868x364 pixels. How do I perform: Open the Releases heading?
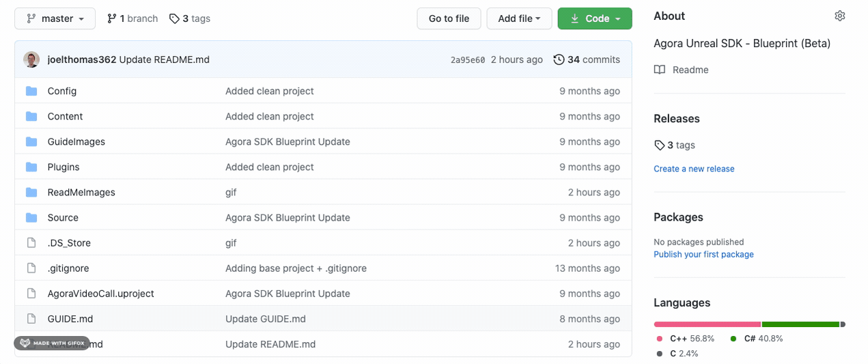point(676,118)
